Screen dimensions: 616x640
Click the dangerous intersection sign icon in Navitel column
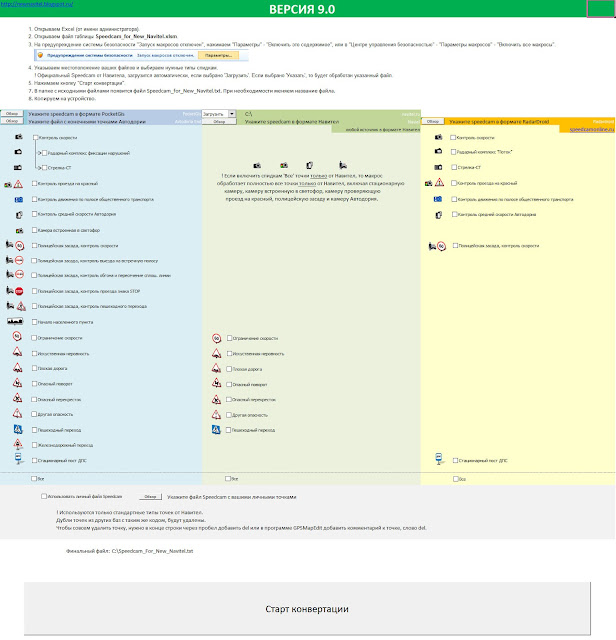(x=216, y=400)
